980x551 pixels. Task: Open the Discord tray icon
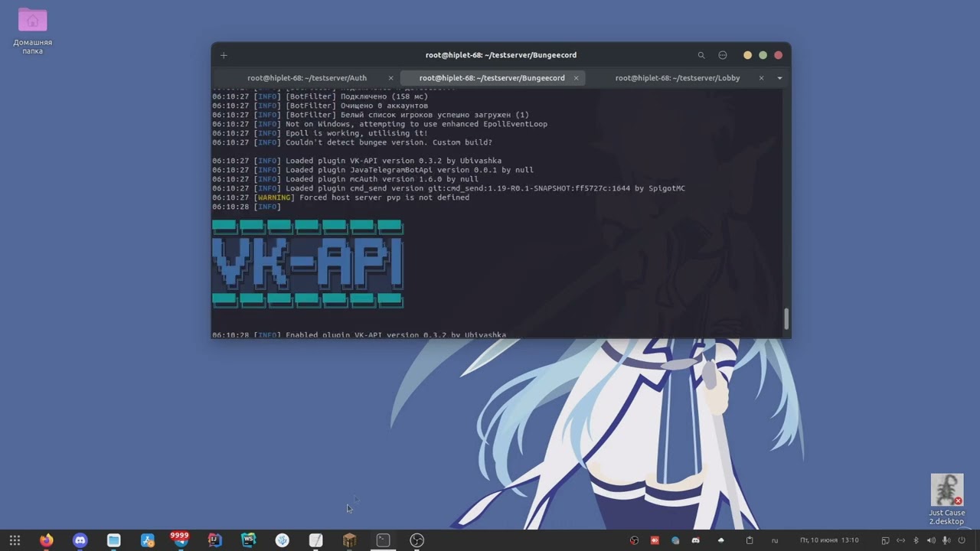pyautogui.click(x=695, y=540)
